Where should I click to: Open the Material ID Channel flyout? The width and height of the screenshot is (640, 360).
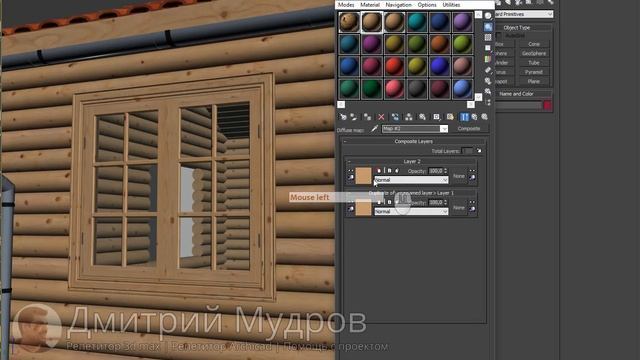pos(436,117)
